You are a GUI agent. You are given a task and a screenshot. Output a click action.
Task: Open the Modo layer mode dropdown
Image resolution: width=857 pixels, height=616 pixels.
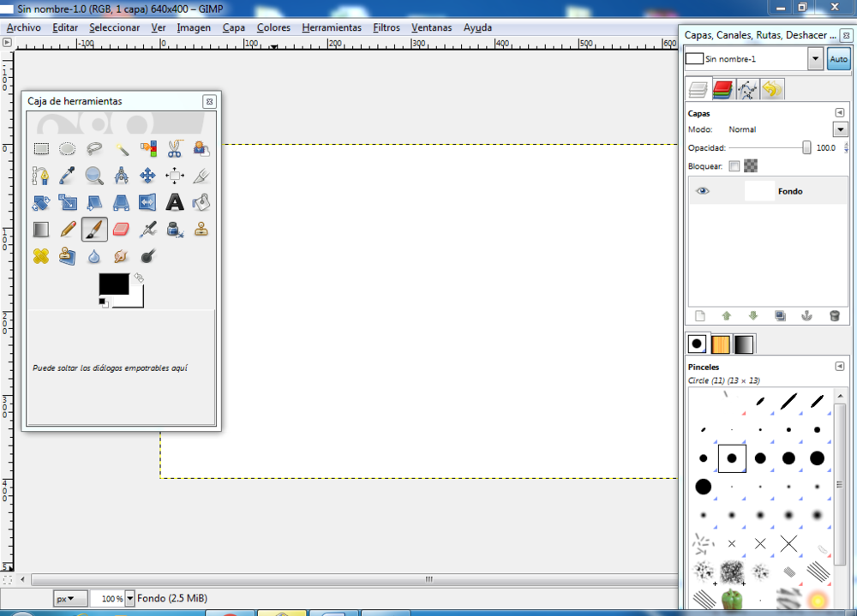pos(840,129)
